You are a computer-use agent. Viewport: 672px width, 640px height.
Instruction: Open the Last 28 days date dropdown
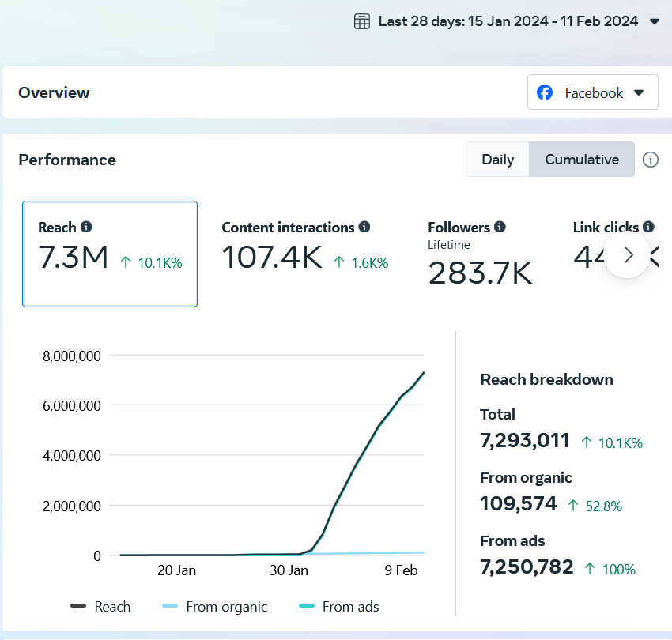(508, 22)
